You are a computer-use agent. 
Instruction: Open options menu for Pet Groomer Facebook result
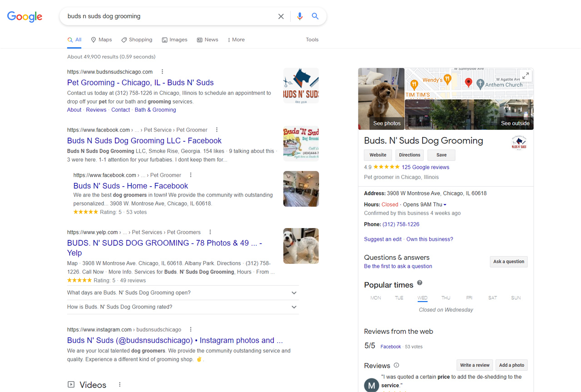pos(217,130)
